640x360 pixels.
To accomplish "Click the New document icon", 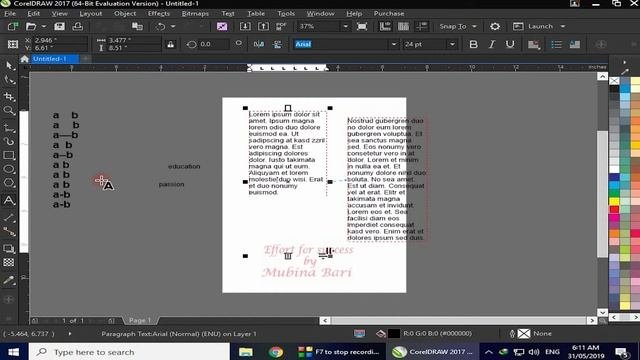I will (x=13, y=27).
